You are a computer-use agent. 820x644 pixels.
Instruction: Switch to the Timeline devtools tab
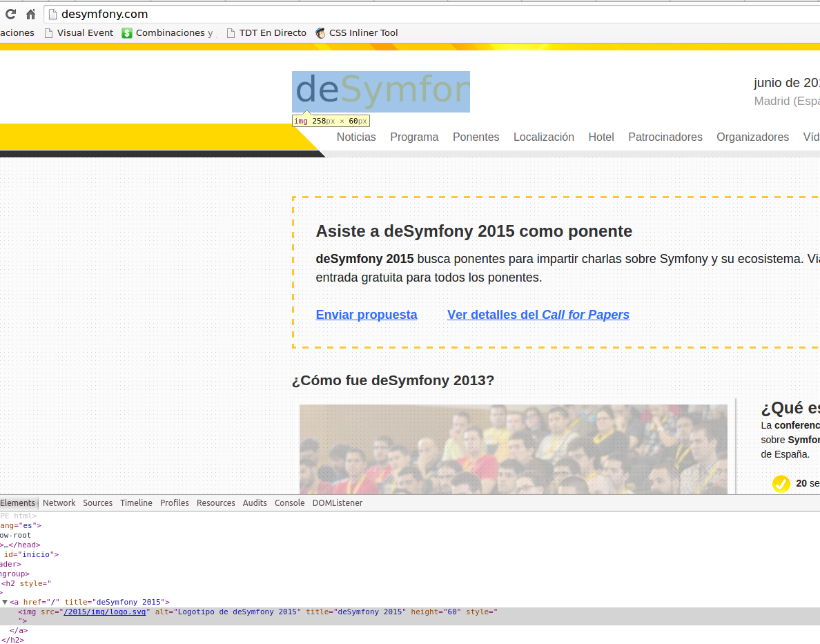point(136,502)
